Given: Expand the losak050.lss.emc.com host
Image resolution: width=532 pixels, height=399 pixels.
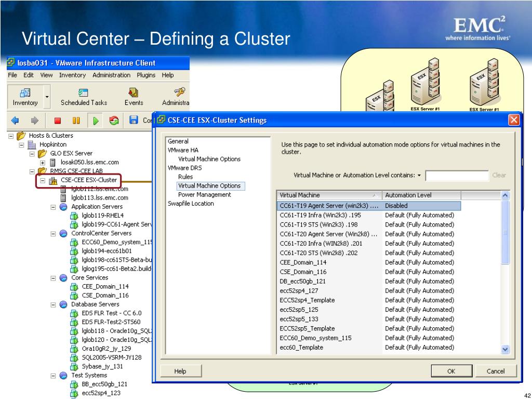Looking at the screenshot, I should [x=43, y=163].
